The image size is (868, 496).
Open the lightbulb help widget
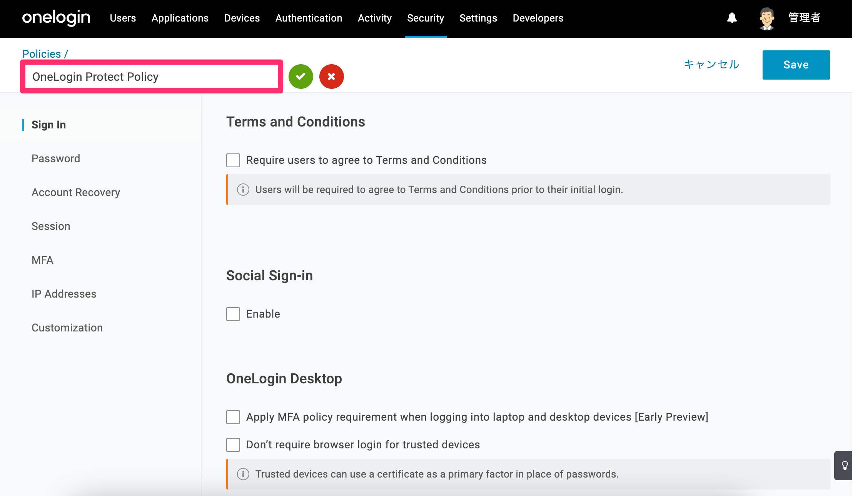point(843,466)
